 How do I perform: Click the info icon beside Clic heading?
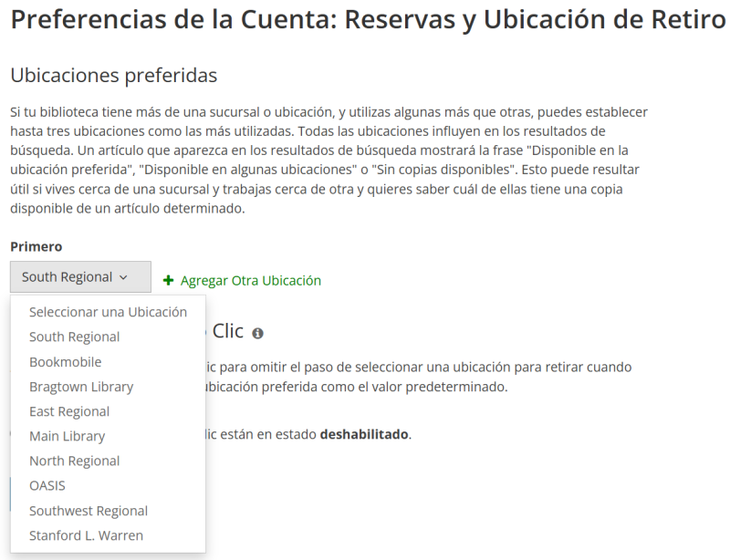pos(257,334)
